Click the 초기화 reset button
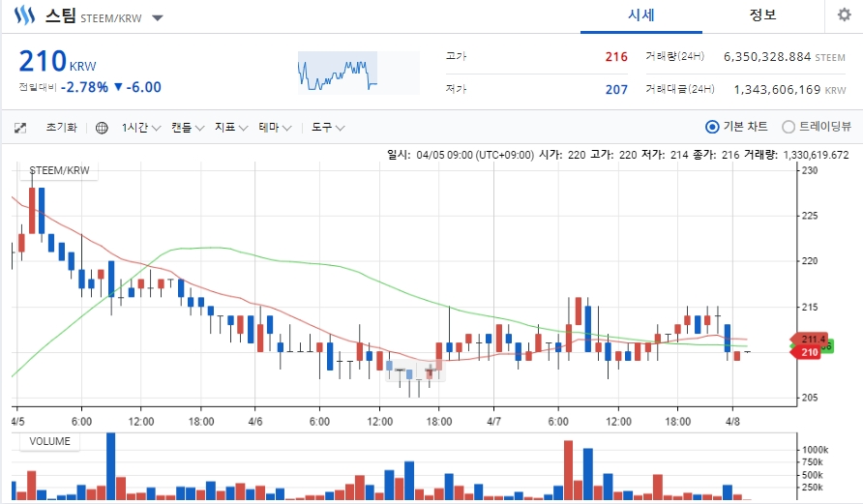 (62, 128)
